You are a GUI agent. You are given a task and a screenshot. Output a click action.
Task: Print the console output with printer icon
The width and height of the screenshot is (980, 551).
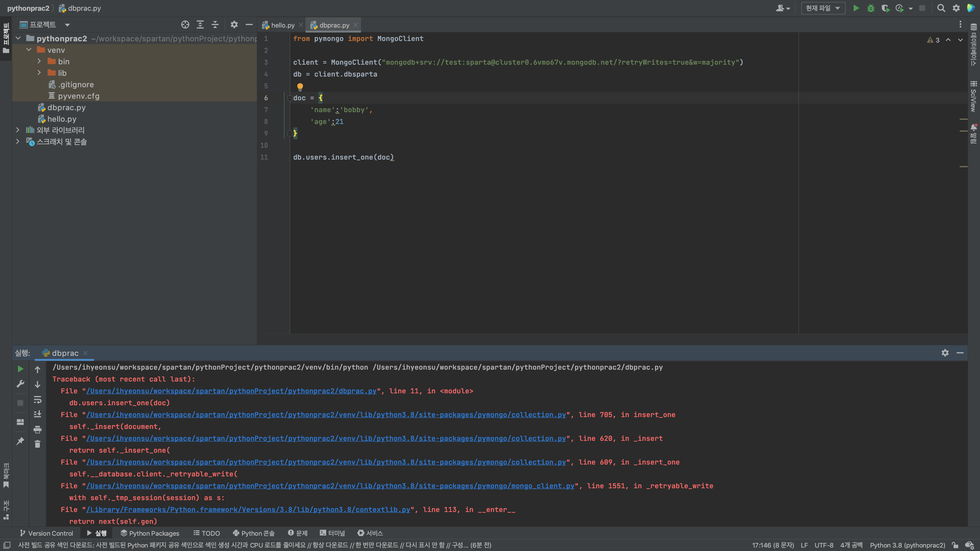(38, 429)
